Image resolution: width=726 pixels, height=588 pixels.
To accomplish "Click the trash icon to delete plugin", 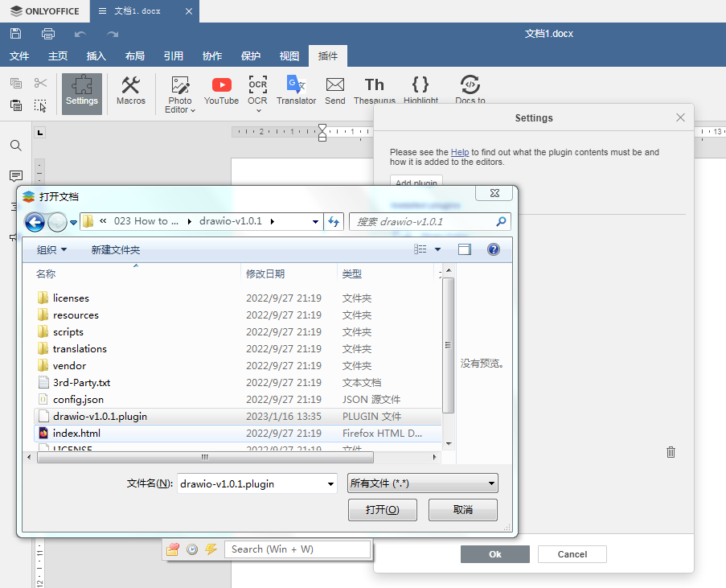I will coord(671,452).
